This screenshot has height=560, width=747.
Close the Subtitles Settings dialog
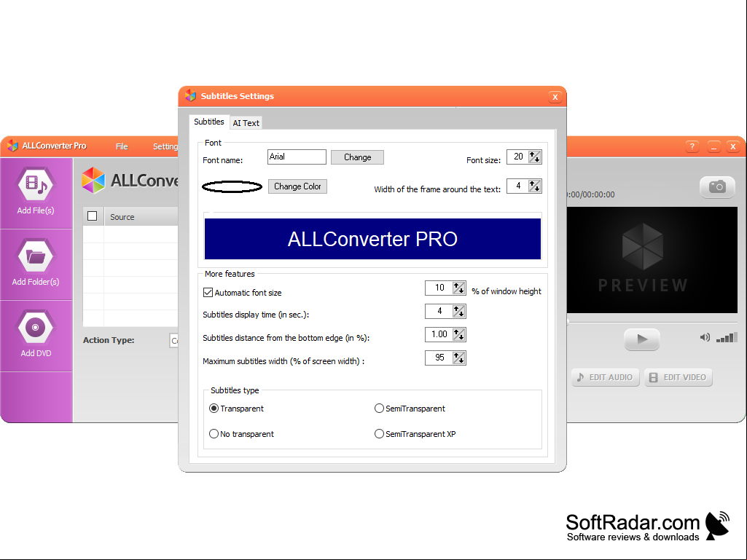click(555, 97)
